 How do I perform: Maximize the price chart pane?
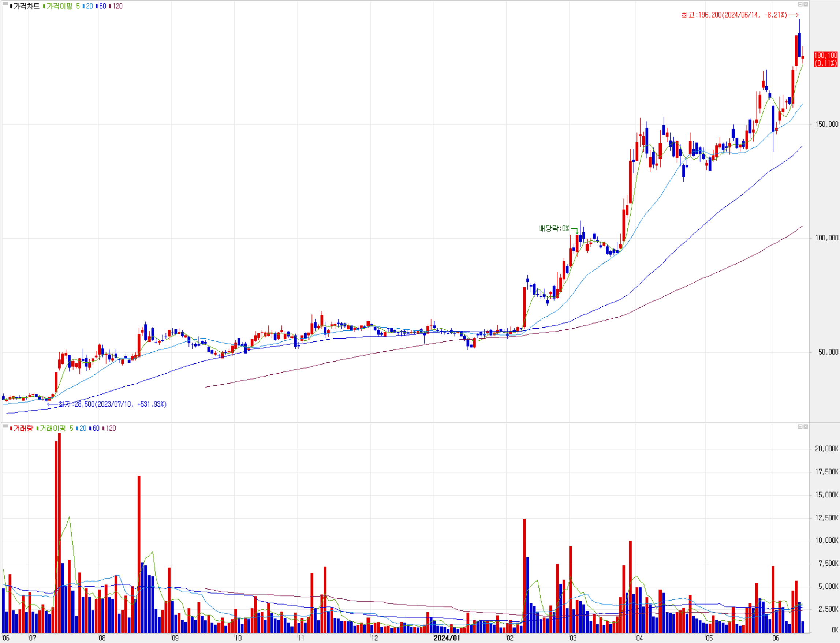[800, 4]
